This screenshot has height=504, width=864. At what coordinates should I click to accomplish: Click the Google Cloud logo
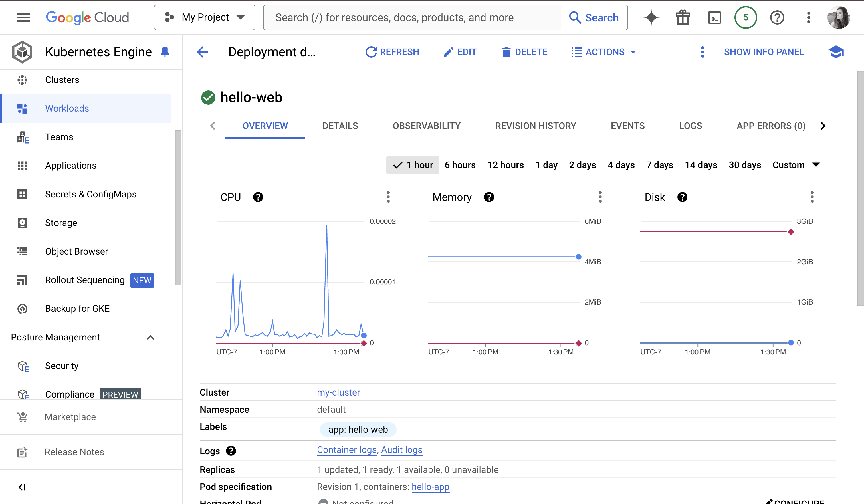click(88, 17)
